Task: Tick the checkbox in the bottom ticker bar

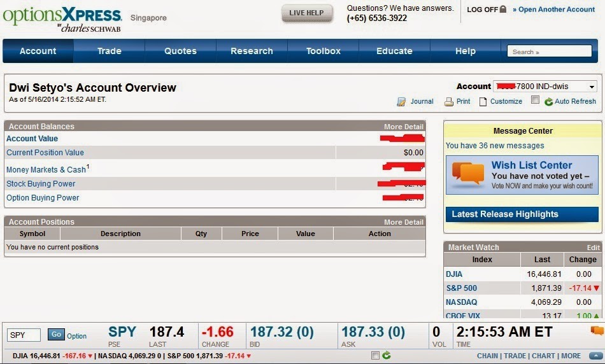Action: 375,356
